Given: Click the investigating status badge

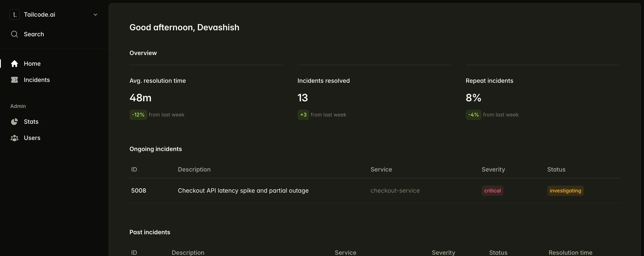Looking at the screenshot, I should 565,191.
